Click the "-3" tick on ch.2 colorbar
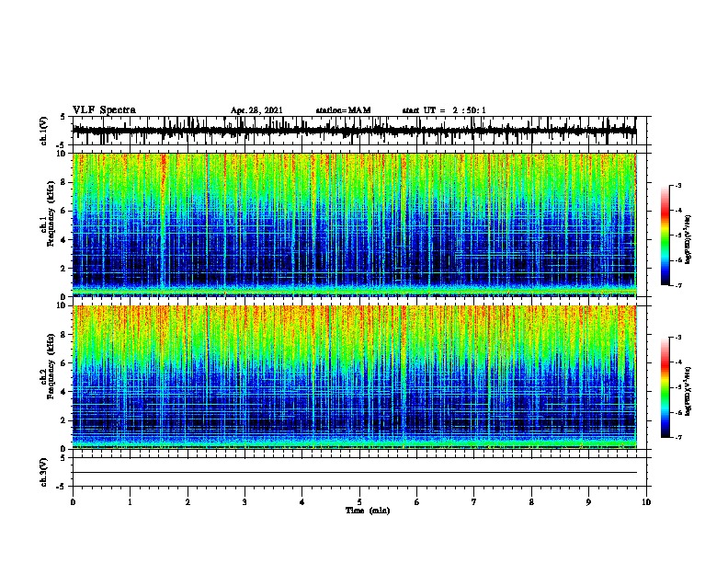This screenshot has height=563, width=728. 678,338
